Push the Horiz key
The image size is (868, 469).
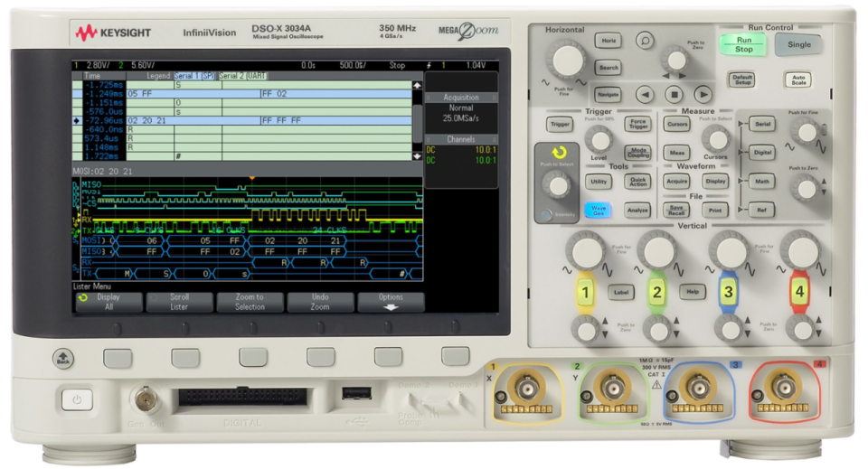(x=608, y=41)
